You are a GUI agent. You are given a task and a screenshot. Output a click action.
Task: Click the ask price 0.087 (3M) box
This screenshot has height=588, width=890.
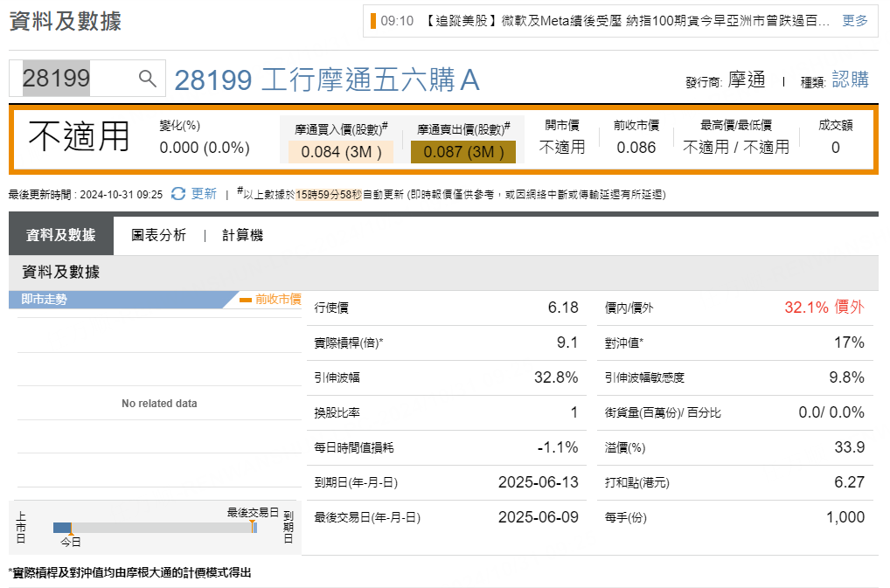point(463,152)
